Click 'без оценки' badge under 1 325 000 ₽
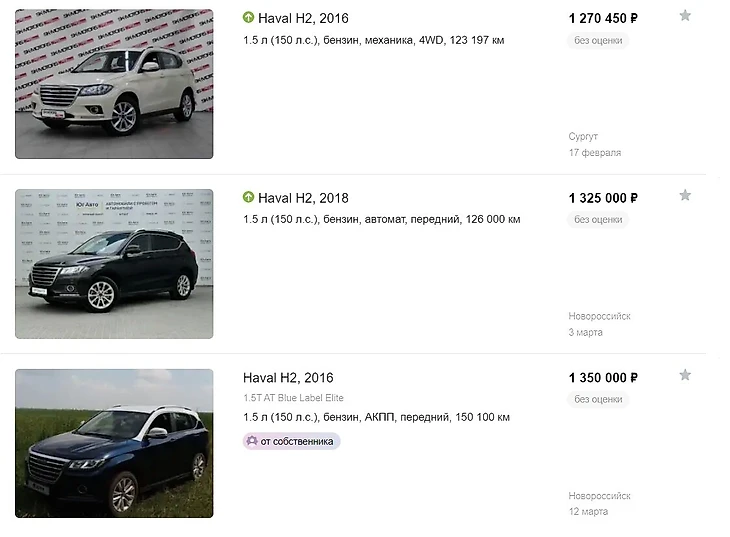This screenshot has width=730, height=537. (598, 220)
